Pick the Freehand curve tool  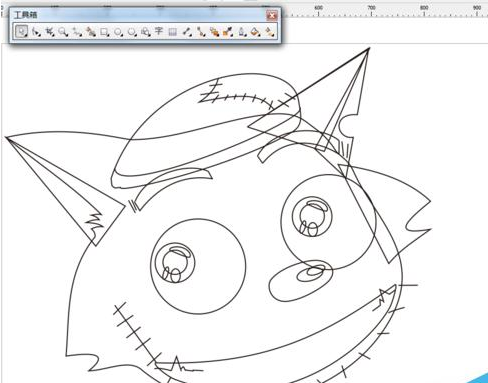pyautogui.click(x=77, y=32)
